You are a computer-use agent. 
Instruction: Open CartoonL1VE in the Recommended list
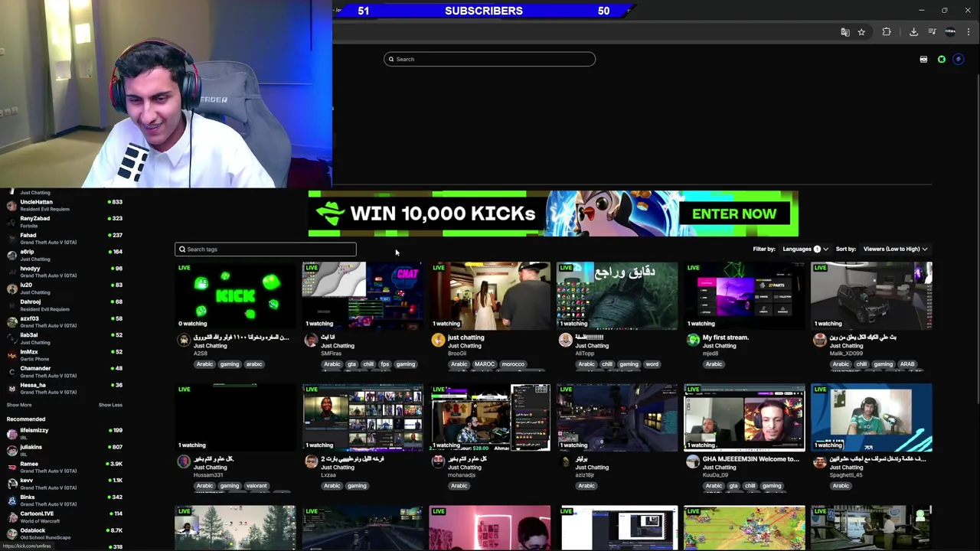[x=65, y=517]
